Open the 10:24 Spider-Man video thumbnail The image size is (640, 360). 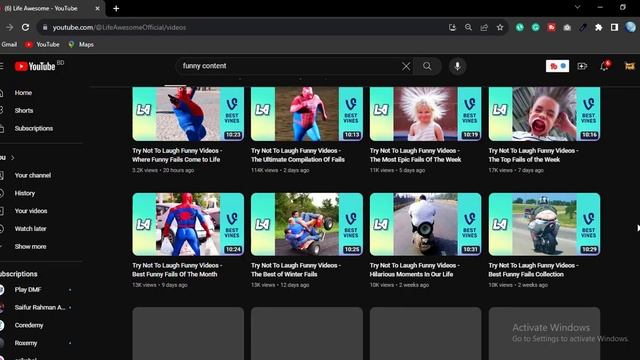(x=188, y=224)
